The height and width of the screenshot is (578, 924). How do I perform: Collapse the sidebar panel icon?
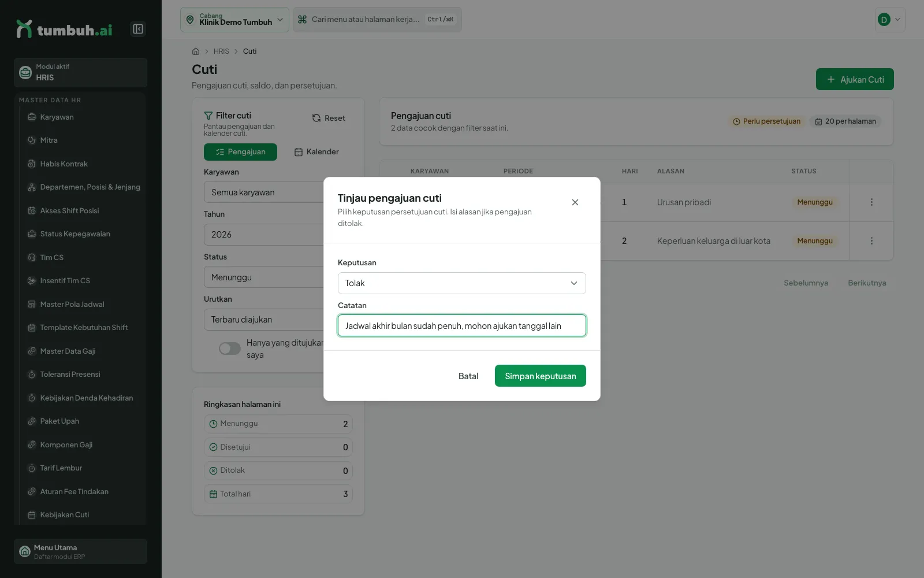[x=137, y=29]
